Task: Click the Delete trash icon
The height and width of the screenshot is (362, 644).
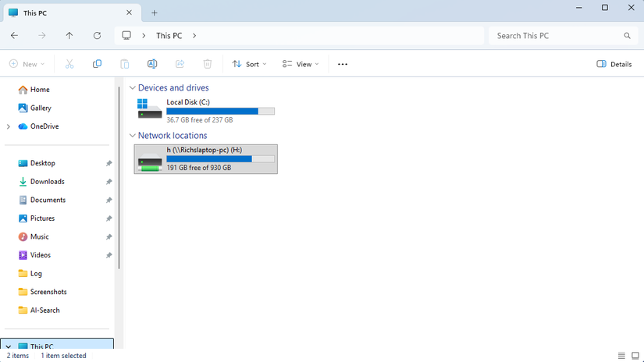Action: click(x=208, y=64)
